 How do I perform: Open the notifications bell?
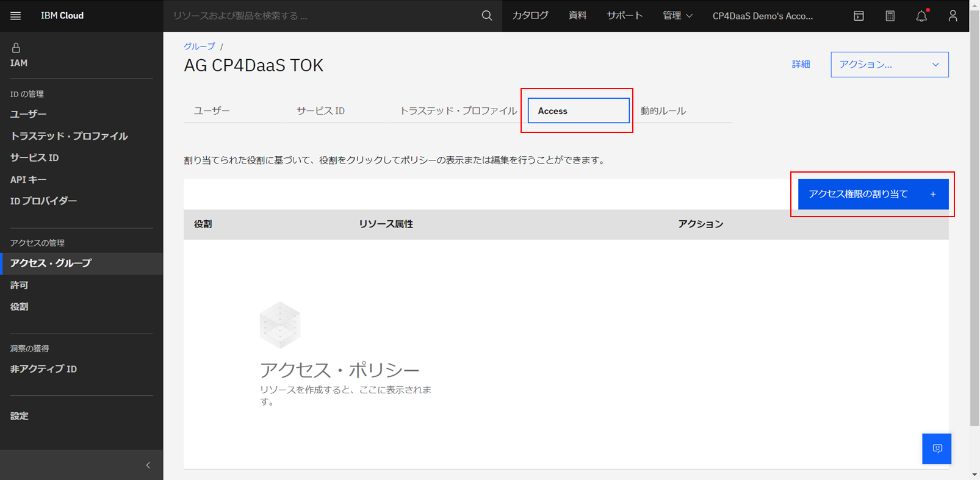(921, 16)
